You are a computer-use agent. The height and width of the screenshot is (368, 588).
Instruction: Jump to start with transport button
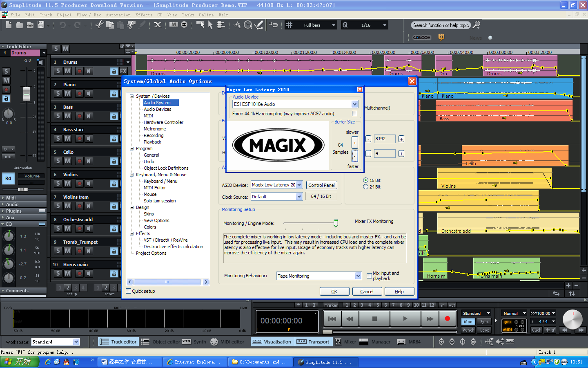pyautogui.click(x=332, y=319)
